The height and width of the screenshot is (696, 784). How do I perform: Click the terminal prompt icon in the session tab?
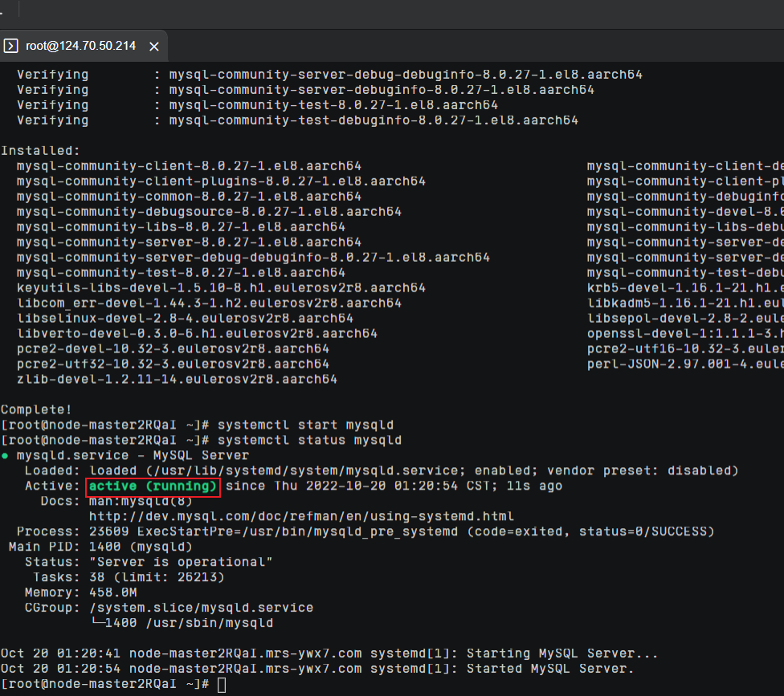coord(11,46)
